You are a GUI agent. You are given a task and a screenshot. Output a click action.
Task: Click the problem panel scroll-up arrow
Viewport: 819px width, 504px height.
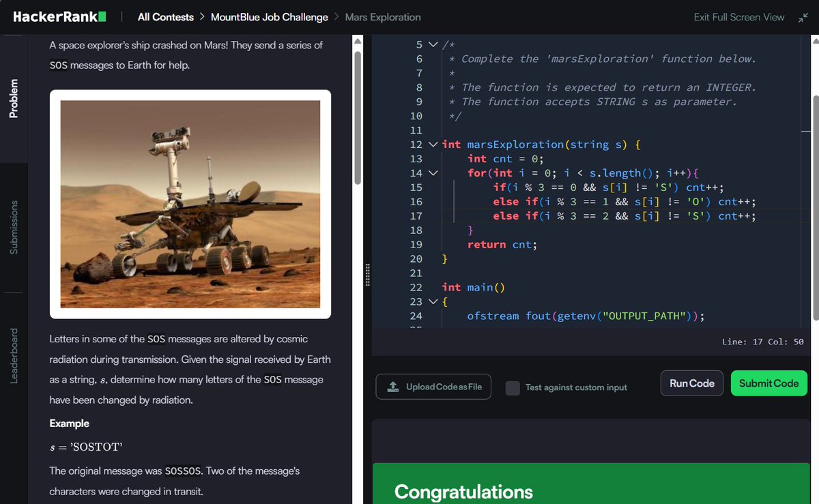click(357, 41)
